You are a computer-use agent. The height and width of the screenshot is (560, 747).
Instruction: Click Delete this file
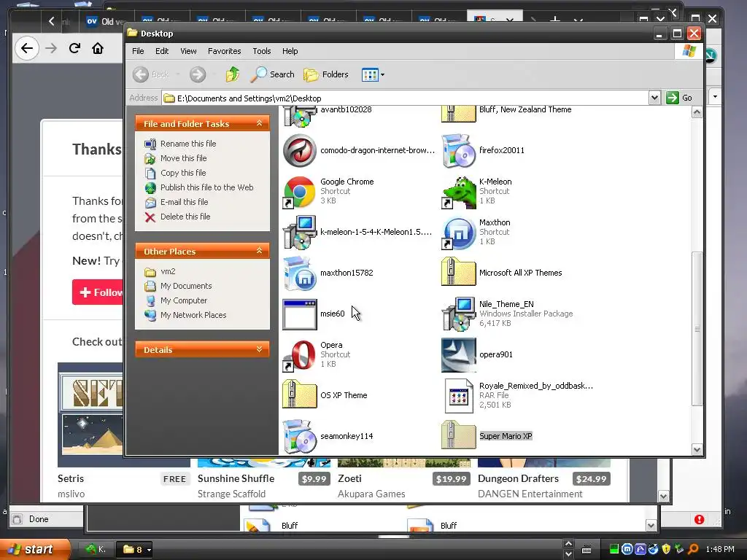185,216
